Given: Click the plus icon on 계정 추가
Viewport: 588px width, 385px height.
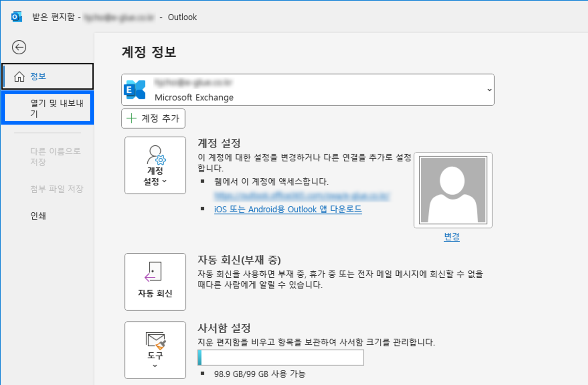Looking at the screenshot, I should click(x=132, y=118).
